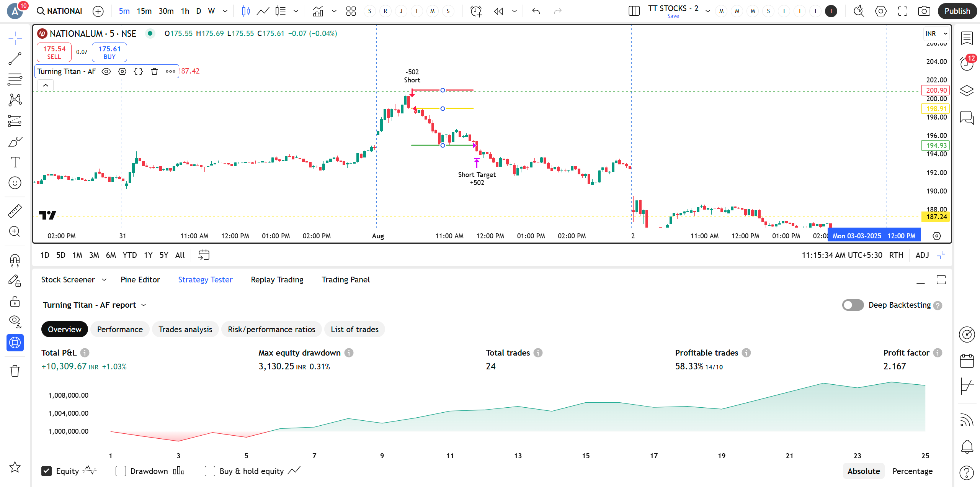The image size is (980, 487).
Task: Open the watchlist panel on right sidebar
Action: (967, 38)
